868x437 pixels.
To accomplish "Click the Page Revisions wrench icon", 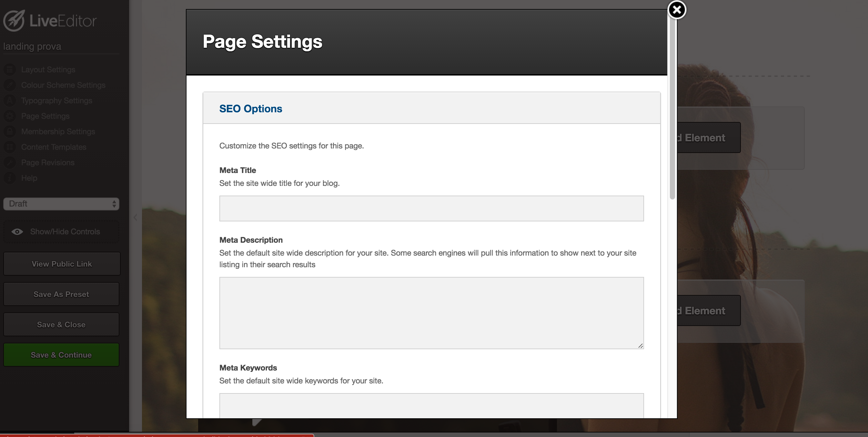I will (x=10, y=162).
